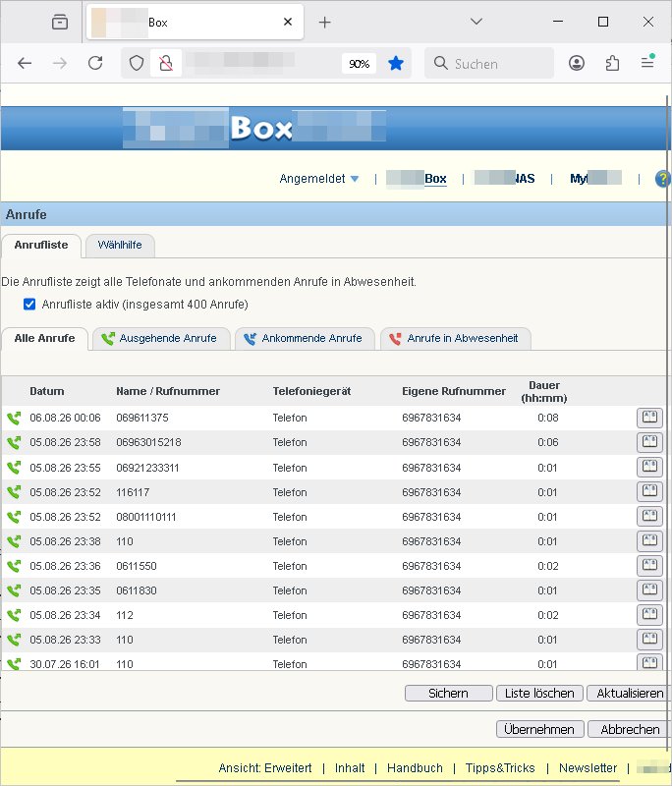The width and height of the screenshot is (672, 786).
Task: Open the NAS link in header
Action: (x=505, y=179)
